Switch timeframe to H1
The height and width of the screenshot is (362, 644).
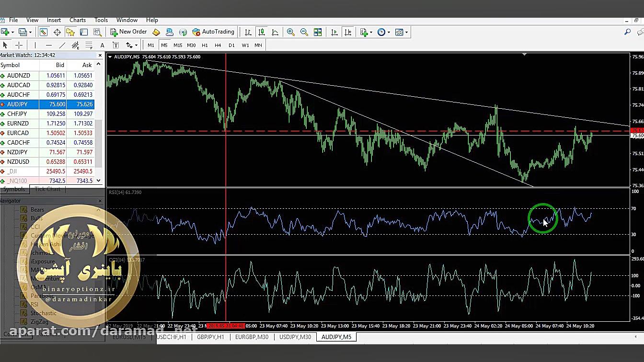click(x=205, y=45)
